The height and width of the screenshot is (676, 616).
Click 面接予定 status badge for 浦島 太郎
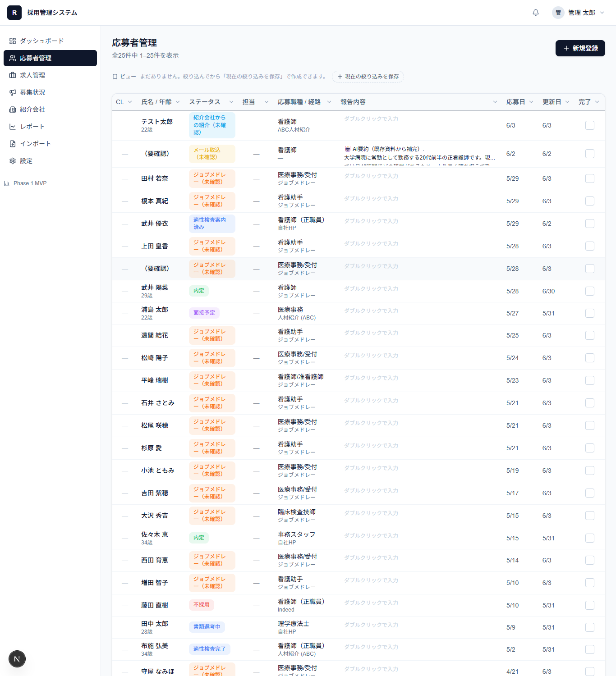[204, 313]
